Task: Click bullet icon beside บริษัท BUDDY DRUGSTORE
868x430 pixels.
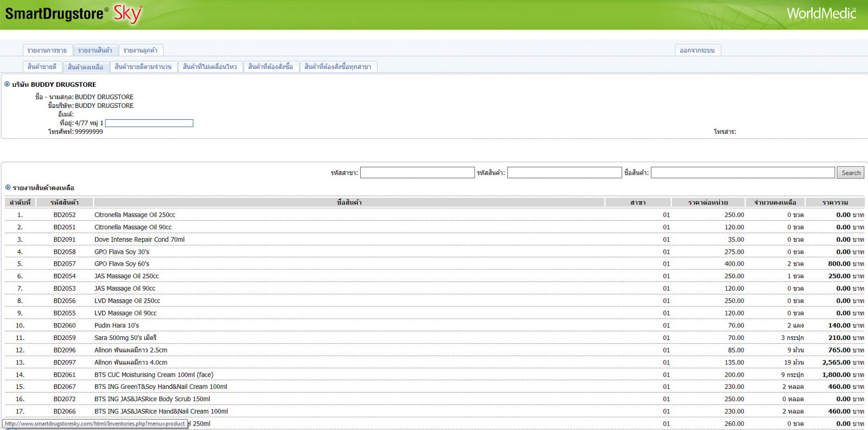Action: (7, 84)
